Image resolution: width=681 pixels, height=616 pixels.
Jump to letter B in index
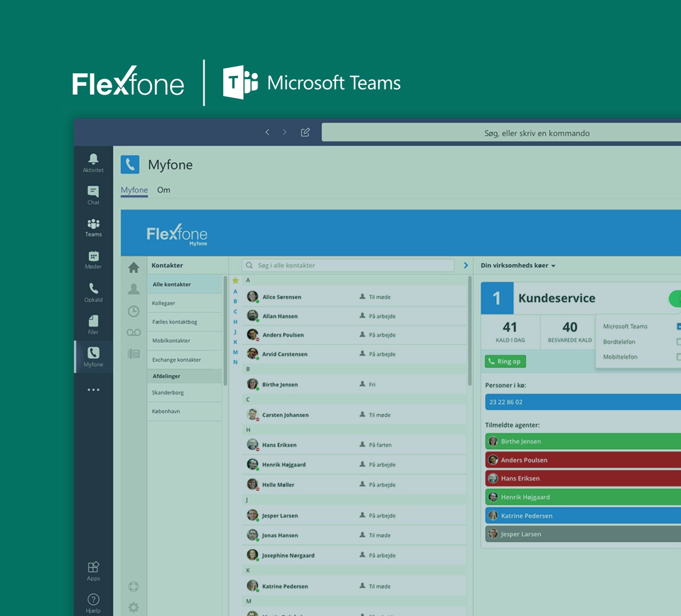click(x=236, y=301)
